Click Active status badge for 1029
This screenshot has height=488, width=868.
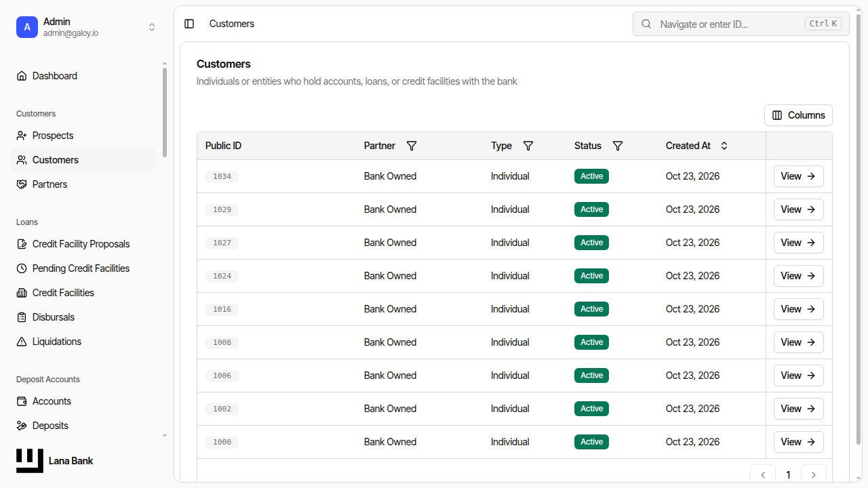(591, 209)
